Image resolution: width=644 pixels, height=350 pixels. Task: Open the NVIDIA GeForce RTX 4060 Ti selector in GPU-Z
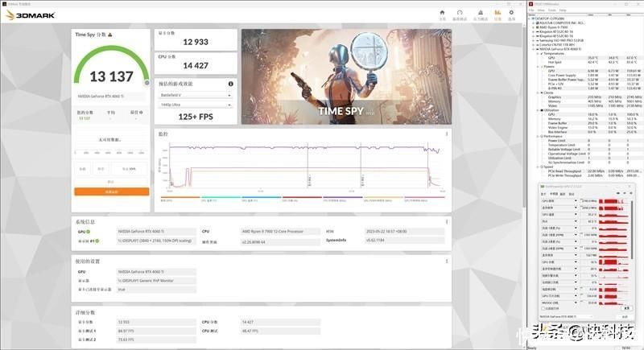[x=566, y=317]
